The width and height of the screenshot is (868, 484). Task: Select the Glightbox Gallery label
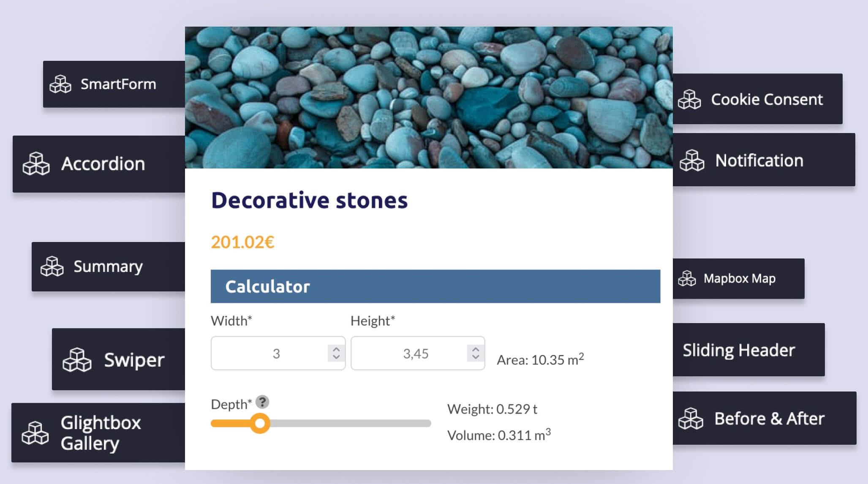101,433
